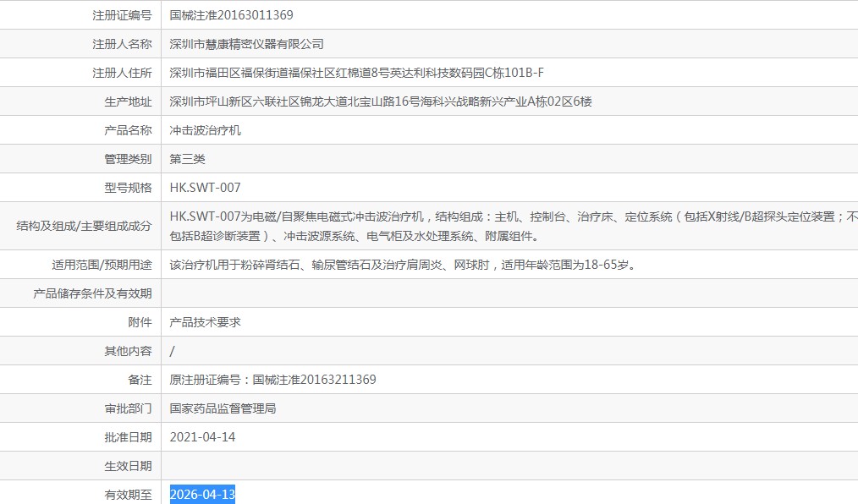Select the label 生效日期
The width and height of the screenshot is (858, 504).
pyautogui.click(x=128, y=466)
